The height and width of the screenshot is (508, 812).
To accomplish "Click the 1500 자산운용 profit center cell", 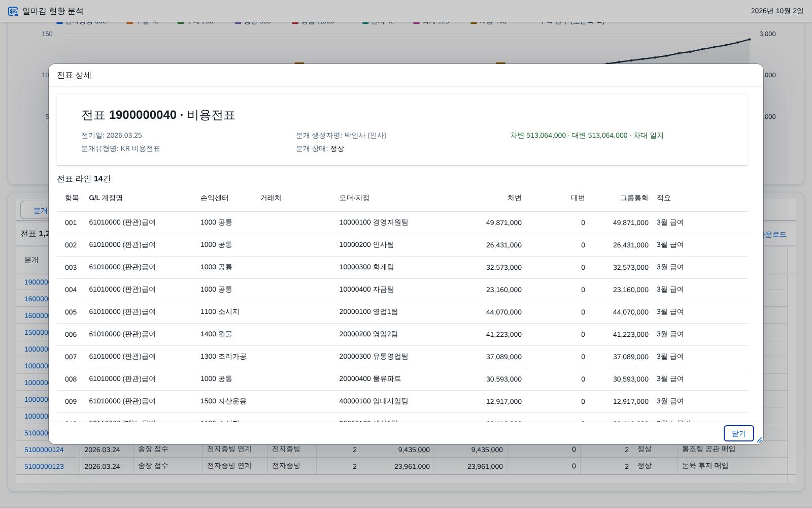I will coord(223,401).
